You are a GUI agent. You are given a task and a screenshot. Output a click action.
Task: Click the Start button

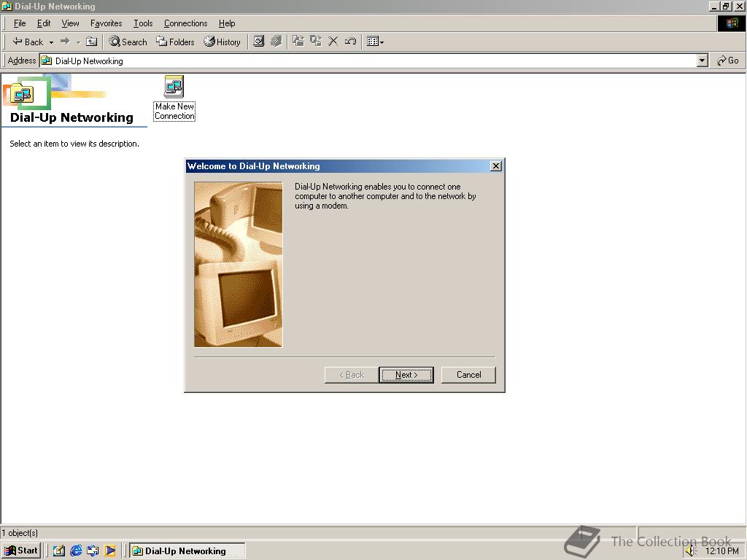(21, 551)
